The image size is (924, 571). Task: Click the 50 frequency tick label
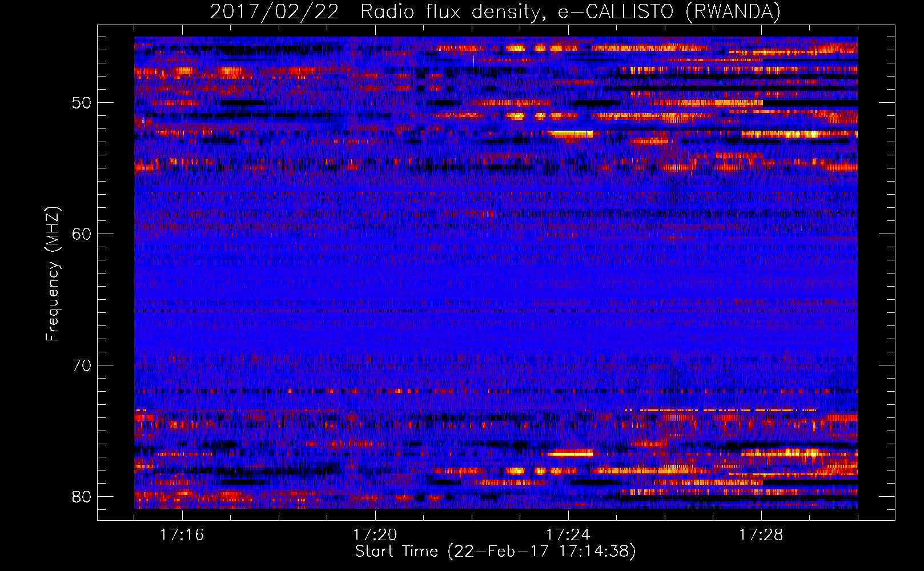(82, 103)
